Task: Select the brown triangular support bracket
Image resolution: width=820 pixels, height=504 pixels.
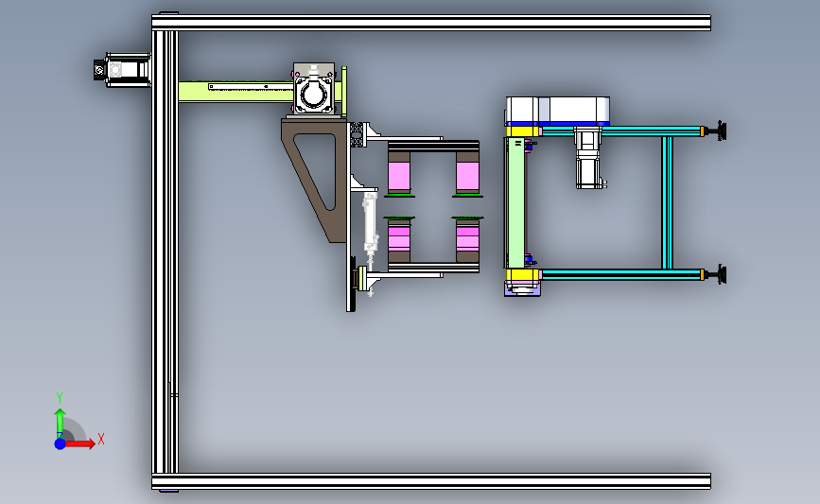Action: point(316,180)
